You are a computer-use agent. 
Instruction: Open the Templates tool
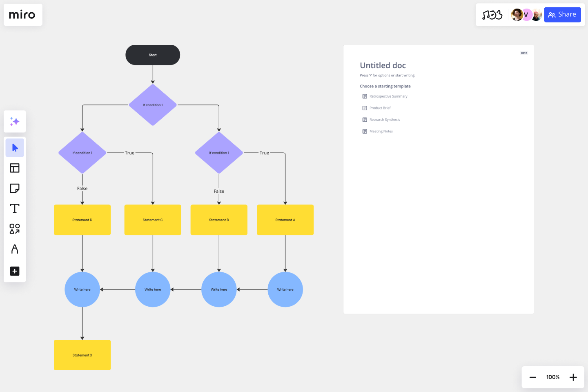tap(15, 168)
